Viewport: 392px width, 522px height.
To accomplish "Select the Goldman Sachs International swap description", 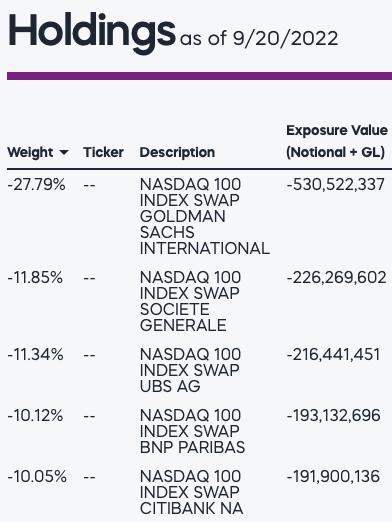I will [x=205, y=216].
